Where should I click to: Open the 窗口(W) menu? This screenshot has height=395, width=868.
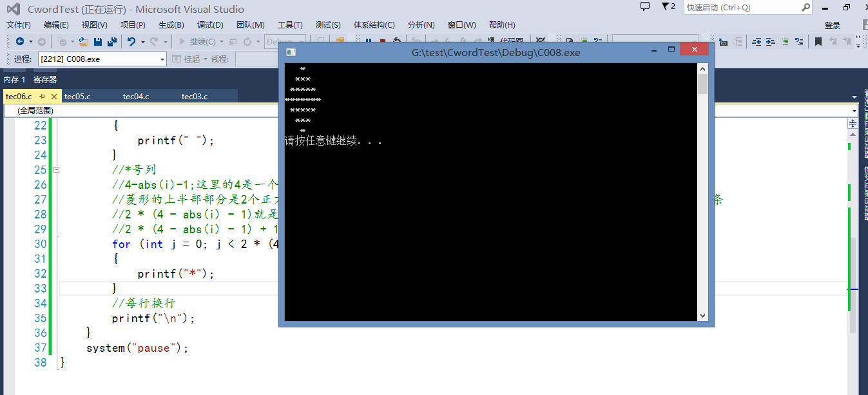[x=462, y=25]
